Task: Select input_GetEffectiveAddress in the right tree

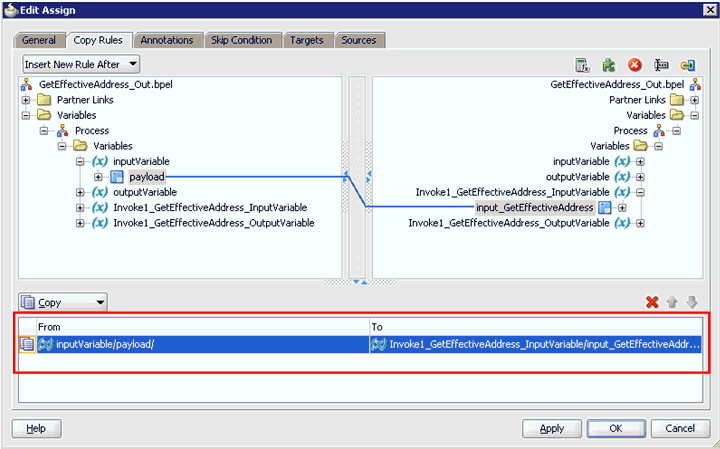Action: (x=535, y=208)
